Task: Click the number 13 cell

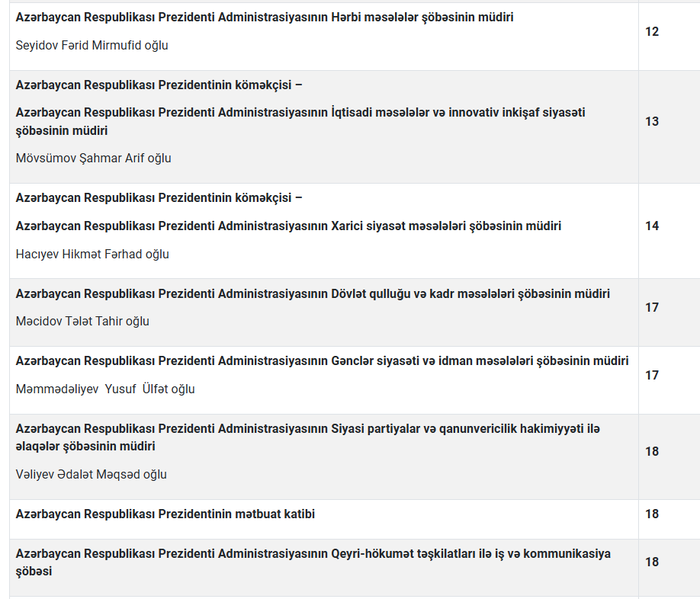Action: (x=652, y=122)
